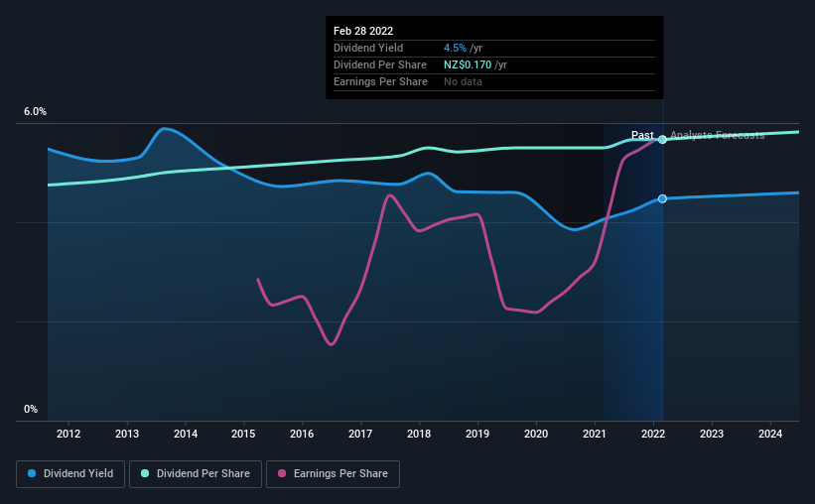Click the 2023 x-axis label

coord(712,434)
